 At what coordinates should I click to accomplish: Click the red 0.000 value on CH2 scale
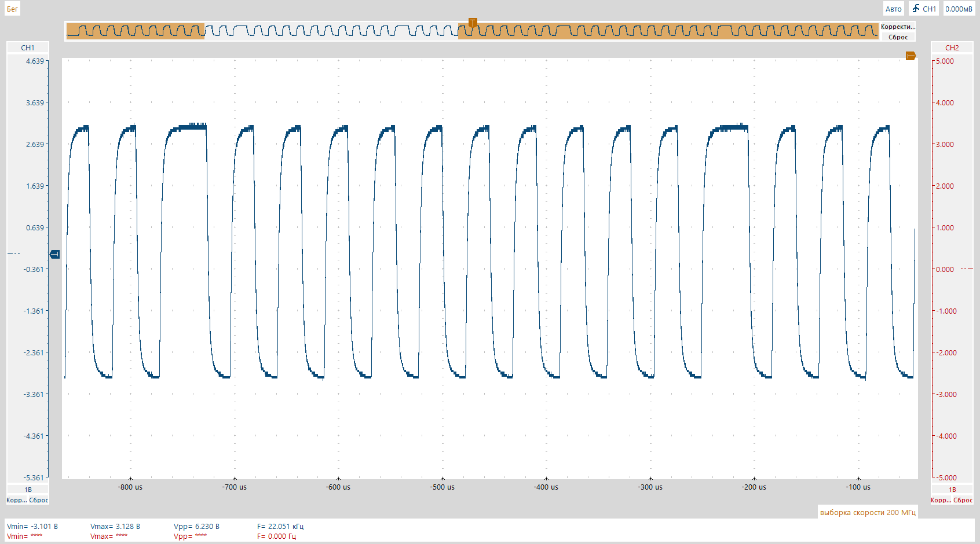945,269
